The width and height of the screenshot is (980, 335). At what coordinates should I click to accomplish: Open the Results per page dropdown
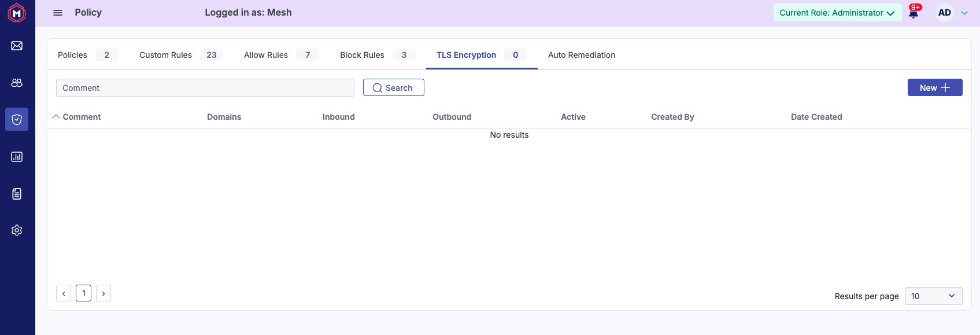click(x=933, y=296)
